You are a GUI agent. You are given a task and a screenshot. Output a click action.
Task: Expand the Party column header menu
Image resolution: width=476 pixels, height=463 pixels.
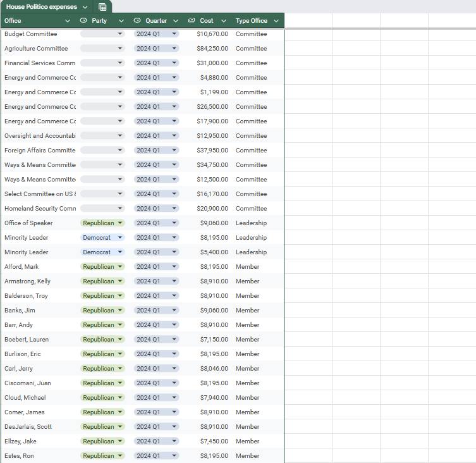121,21
